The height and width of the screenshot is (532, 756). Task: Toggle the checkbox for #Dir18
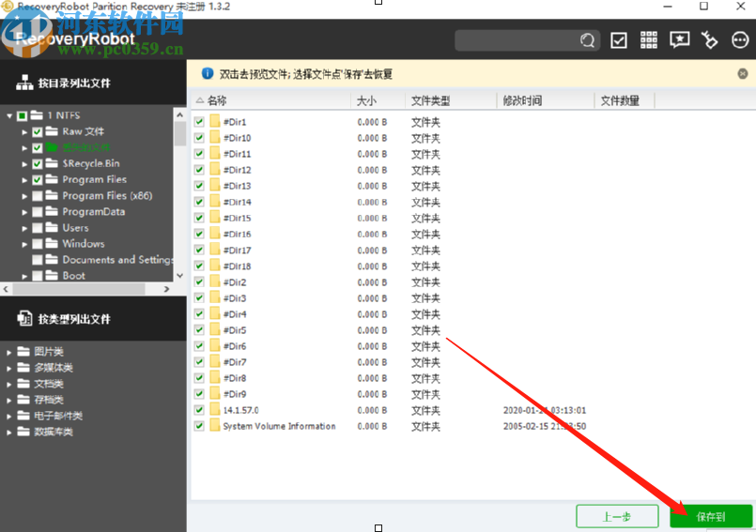click(x=199, y=266)
